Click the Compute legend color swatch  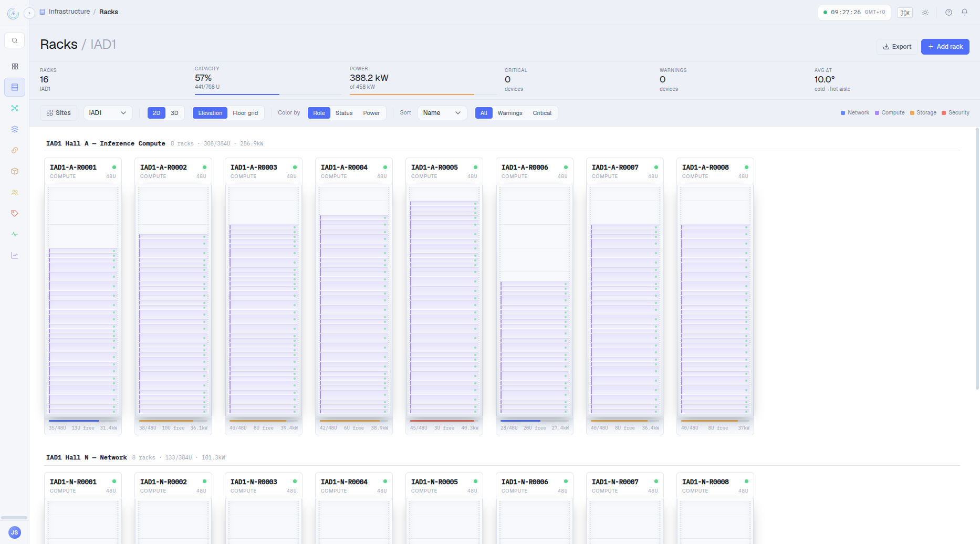(x=877, y=113)
